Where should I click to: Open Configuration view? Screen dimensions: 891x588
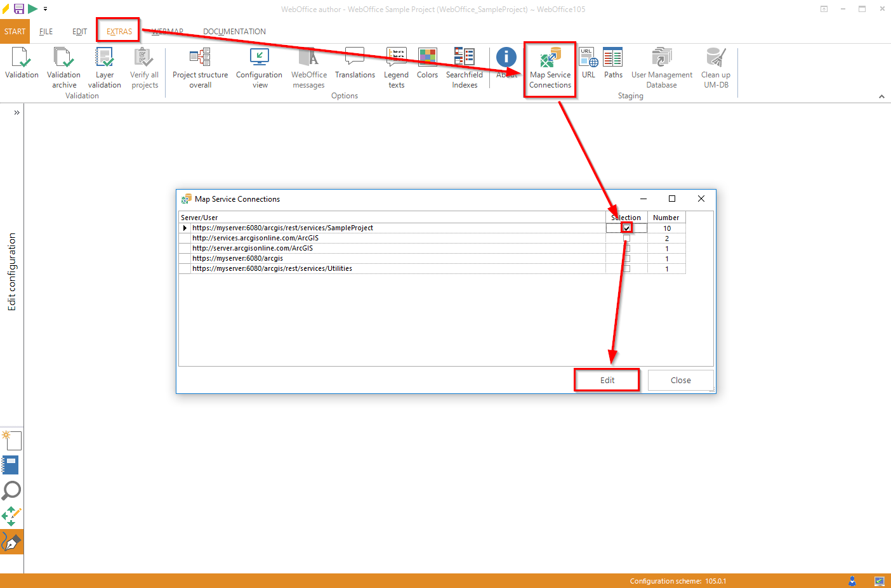pos(260,68)
